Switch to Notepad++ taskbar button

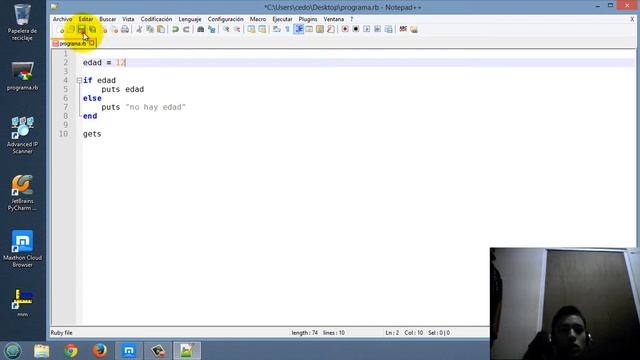pyautogui.click(x=187, y=351)
